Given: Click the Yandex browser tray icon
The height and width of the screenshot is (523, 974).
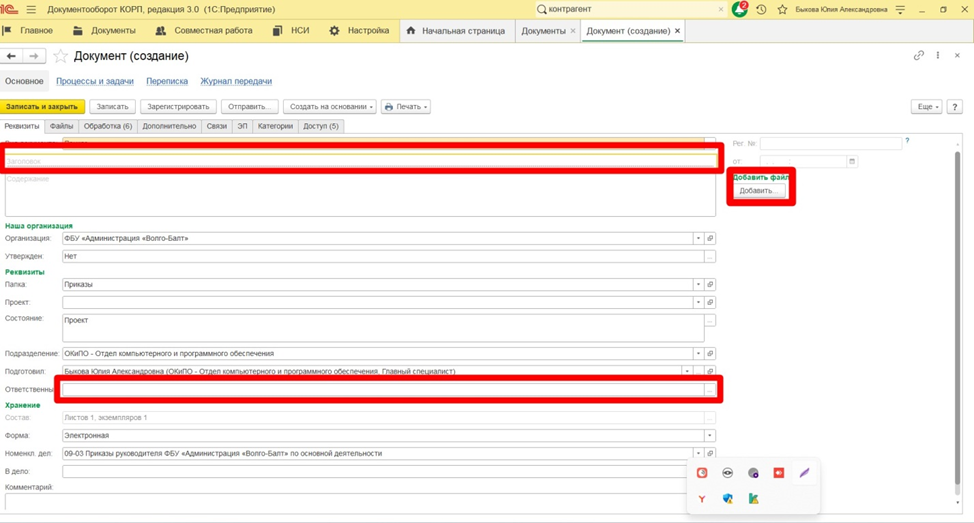Looking at the screenshot, I should (702, 499).
